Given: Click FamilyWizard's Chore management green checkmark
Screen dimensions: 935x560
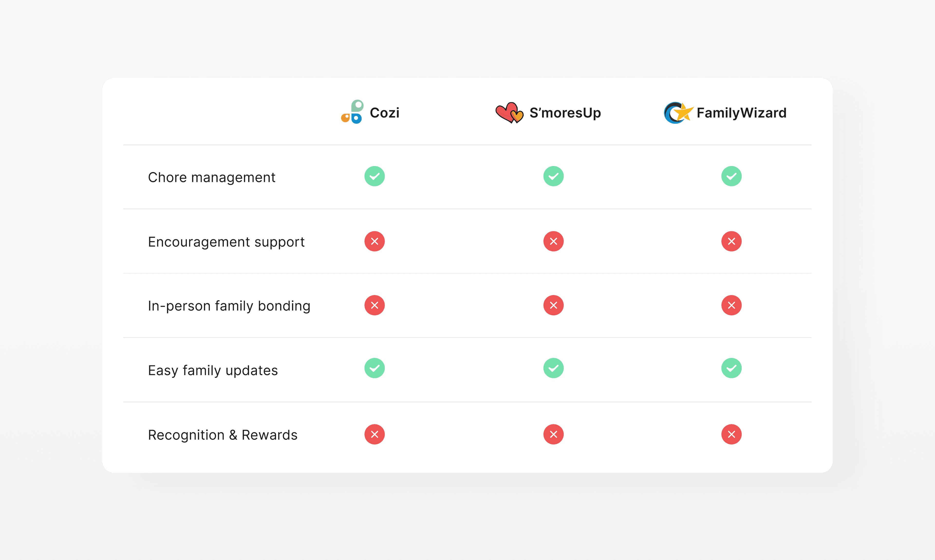Looking at the screenshot, I should pyautogui.click(x=731, y=176).
